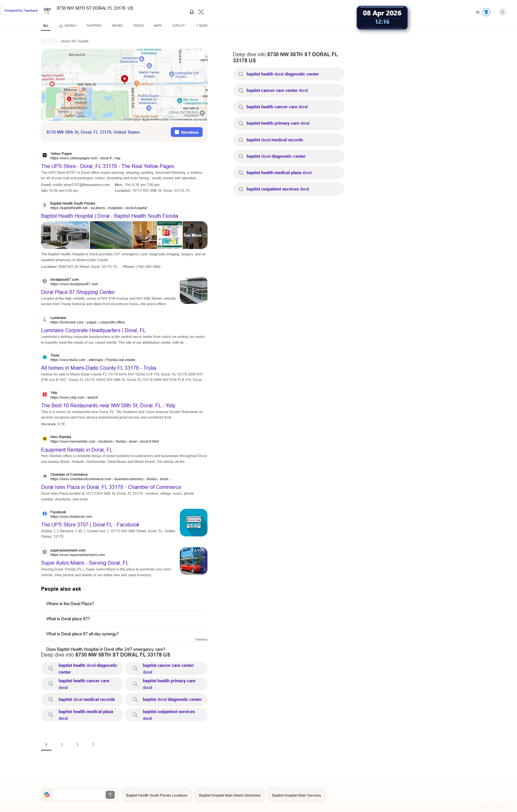Click sidebar 'baptist outpatient services doral' suggestion
Screen dimensions: 517x812
pos(288,189)
